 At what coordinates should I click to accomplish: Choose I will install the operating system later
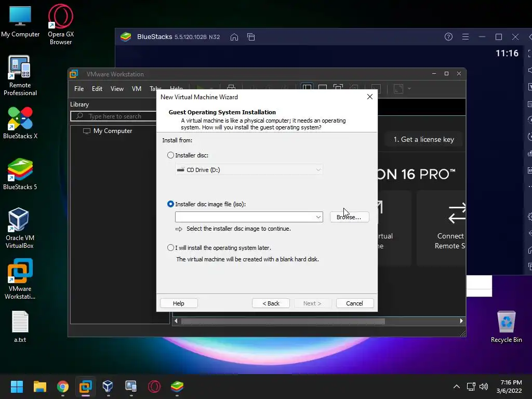pyautogui.click(x=170, y=248)
